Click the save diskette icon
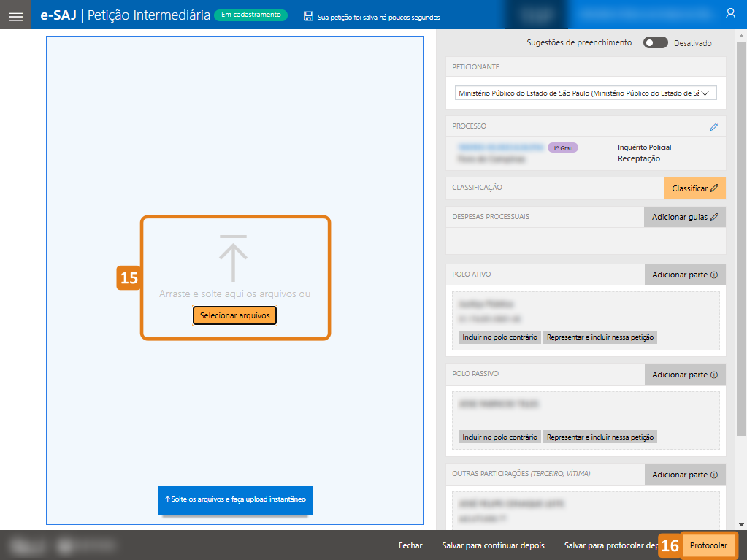Screen dimensions: 747x560 pyautogui.click(x=309, y=16)
